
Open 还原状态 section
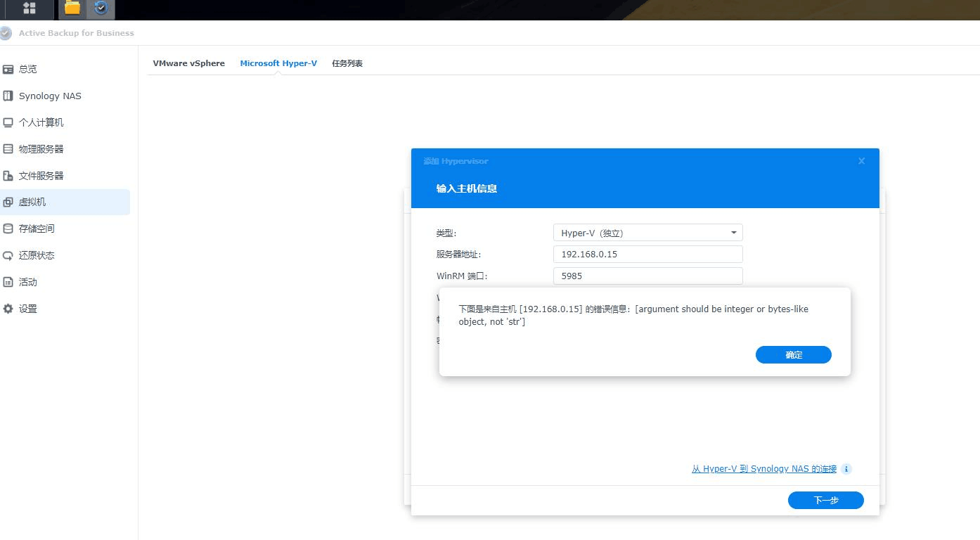click(x=65, y=255)
